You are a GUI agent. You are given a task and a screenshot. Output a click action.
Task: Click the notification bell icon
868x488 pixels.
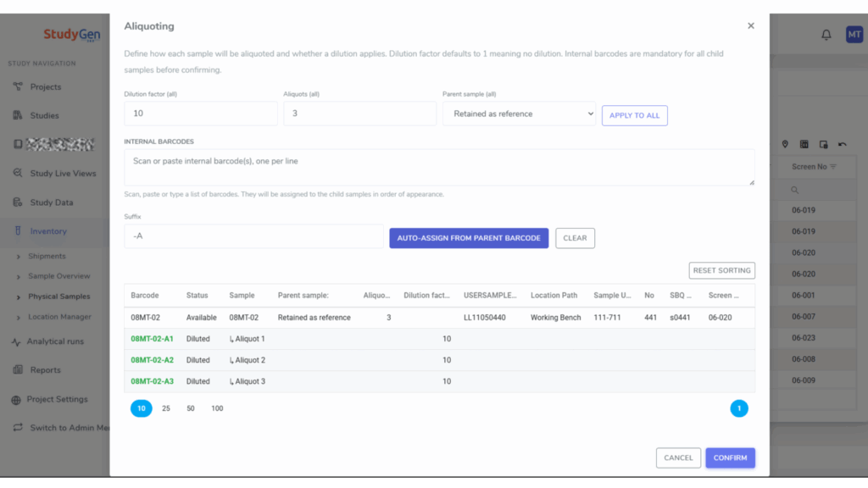(826, 35)
